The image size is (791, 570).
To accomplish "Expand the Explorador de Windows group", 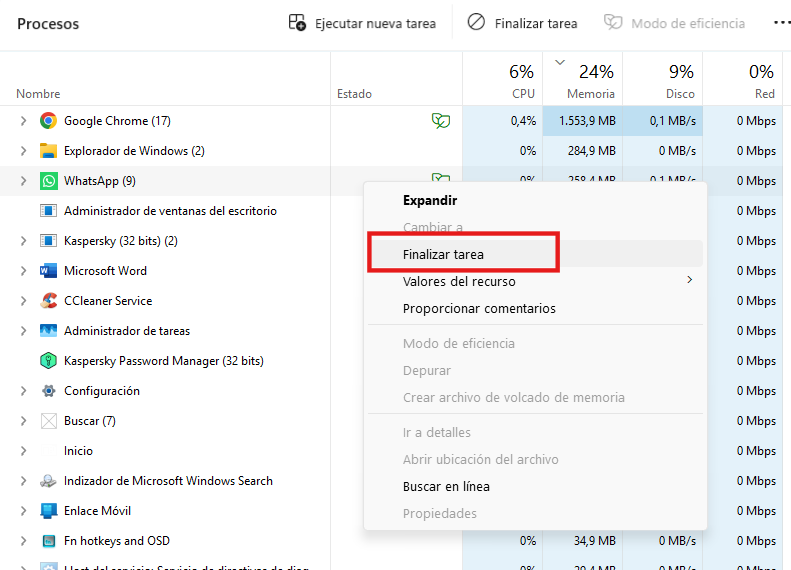I will (23, 151).
